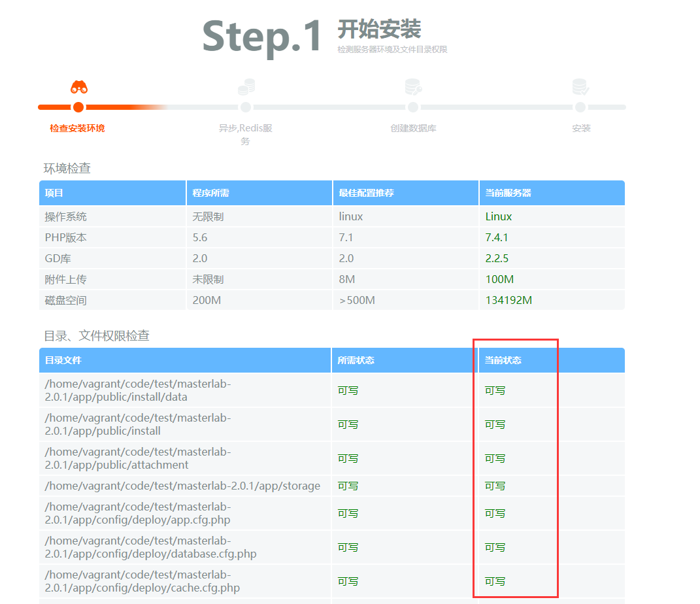Click the install/data directory path
The width and height of the screenshot is (700, 604).
(x=138, y=391)
